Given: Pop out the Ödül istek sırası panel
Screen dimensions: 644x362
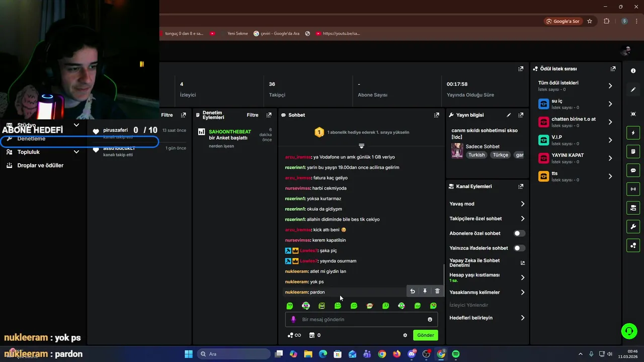Looking at the screenshot, I should point(613,69).
